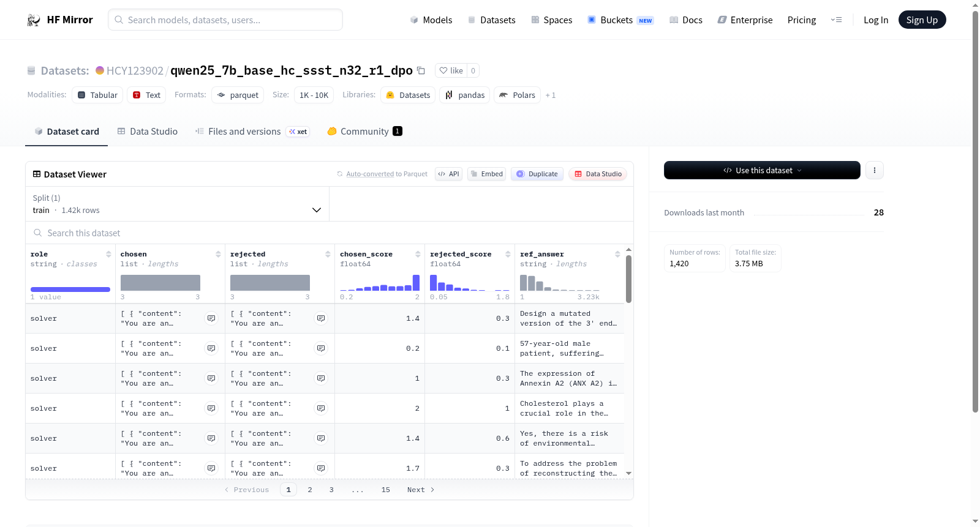
Task: Click the chosen_score histogram
Action: click(380, 283)
